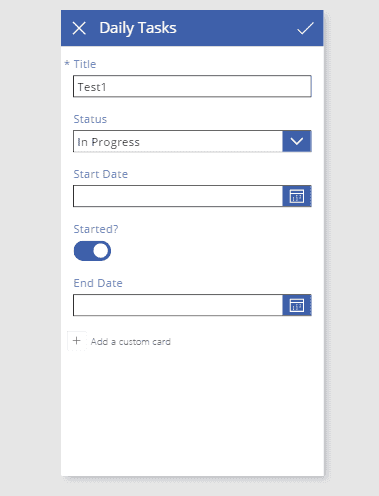Submit the form using the checkmark icon

coord(305,28)
